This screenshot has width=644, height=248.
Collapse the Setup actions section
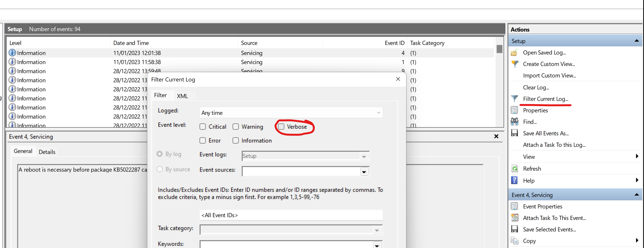[637, 41]
